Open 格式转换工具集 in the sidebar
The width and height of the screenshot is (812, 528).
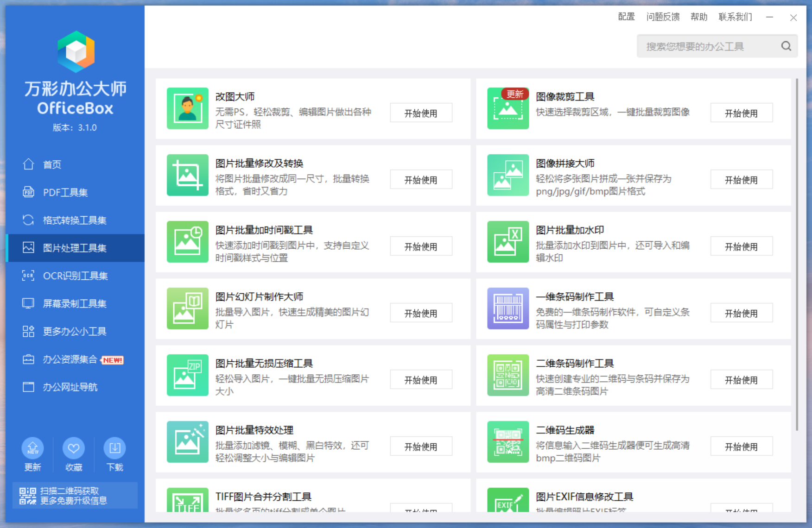coord(75,220)
